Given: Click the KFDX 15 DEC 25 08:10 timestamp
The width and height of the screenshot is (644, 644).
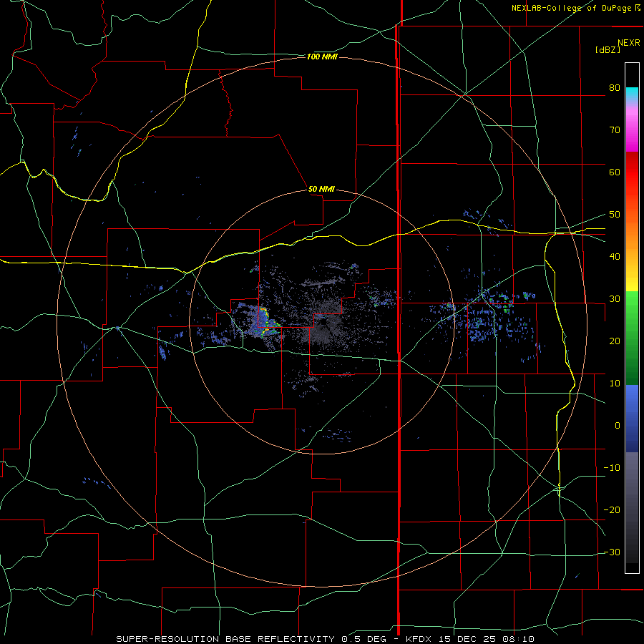Looking at the screenshot, I should coord(470,639).
